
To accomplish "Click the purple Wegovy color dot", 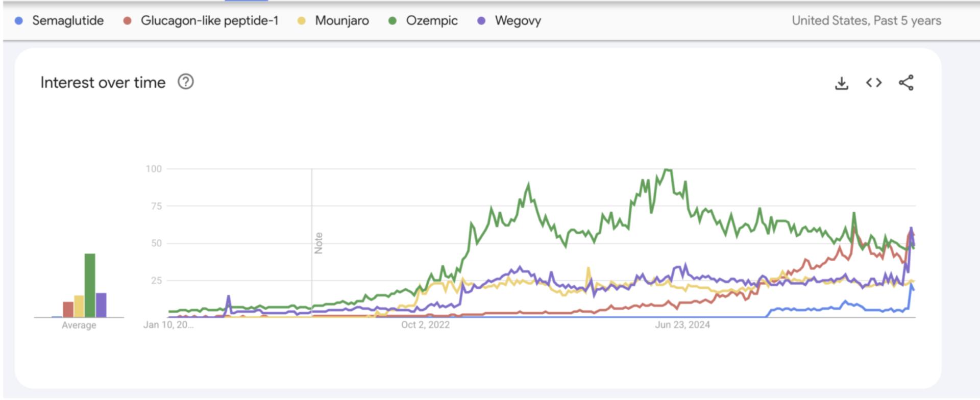I will [479, 20].
